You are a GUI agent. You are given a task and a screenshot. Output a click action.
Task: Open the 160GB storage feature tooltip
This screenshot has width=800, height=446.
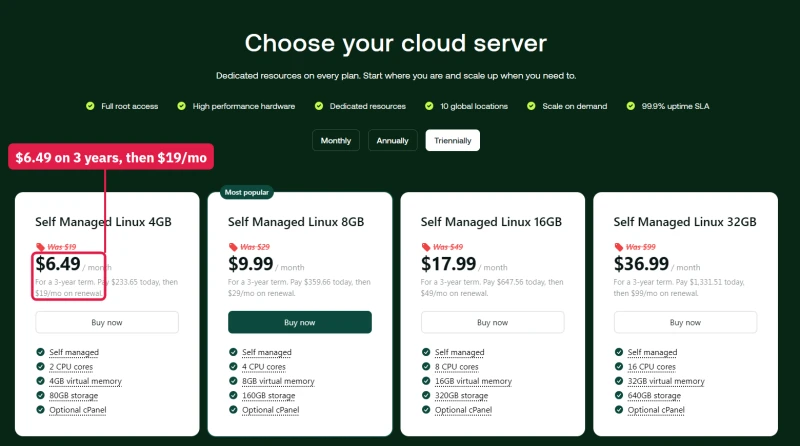coord(268,395)
